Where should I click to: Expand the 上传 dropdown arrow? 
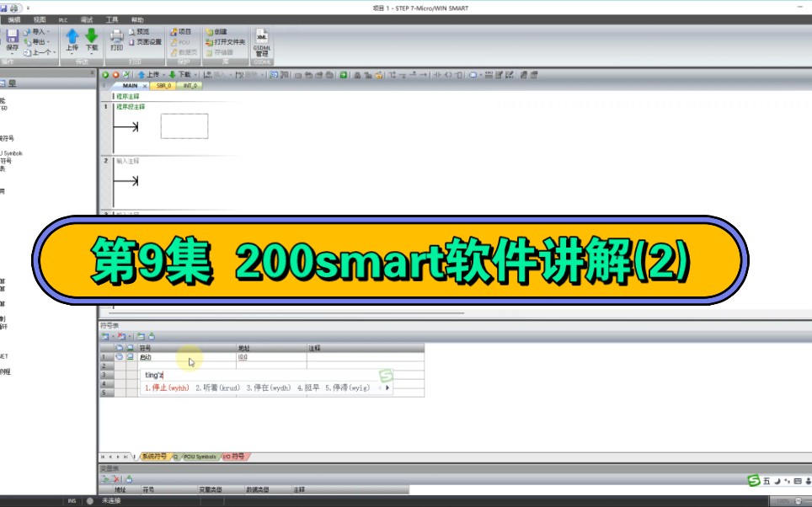tap(70, 54)
